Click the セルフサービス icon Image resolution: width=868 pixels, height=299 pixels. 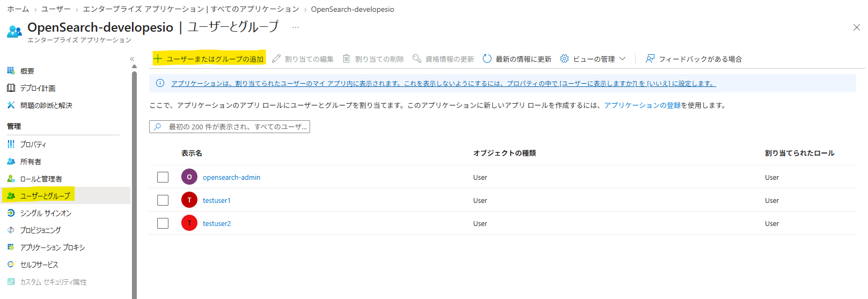[x=11, y=264]
